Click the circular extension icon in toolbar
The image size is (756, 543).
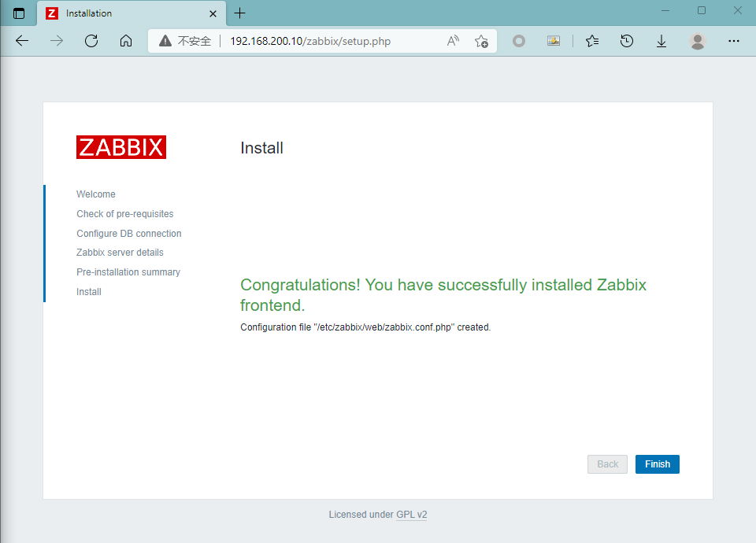coord(519,41)
